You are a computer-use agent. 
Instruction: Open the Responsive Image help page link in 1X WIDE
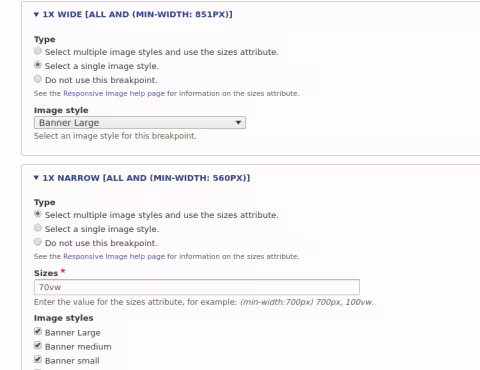114,94
